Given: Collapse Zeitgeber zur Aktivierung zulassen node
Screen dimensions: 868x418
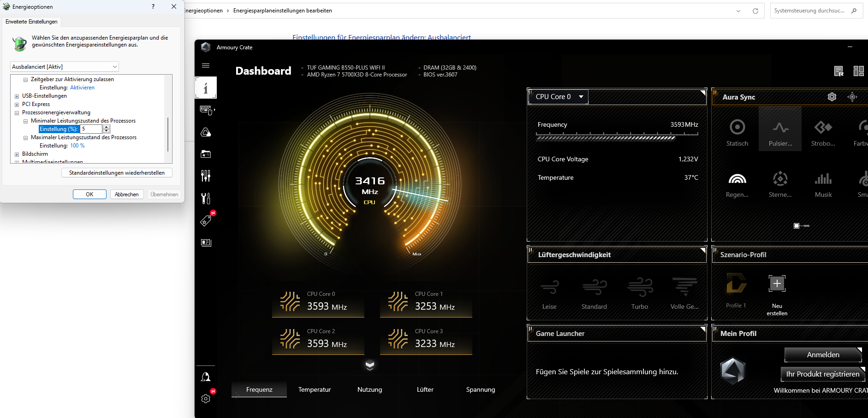Looking at the screenshot, I should (25, 80).
